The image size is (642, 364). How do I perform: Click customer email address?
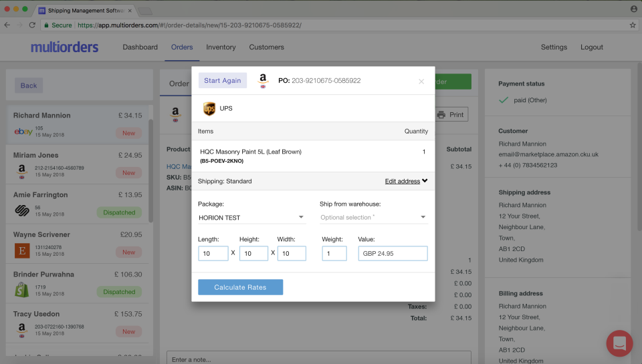point(548,154)
